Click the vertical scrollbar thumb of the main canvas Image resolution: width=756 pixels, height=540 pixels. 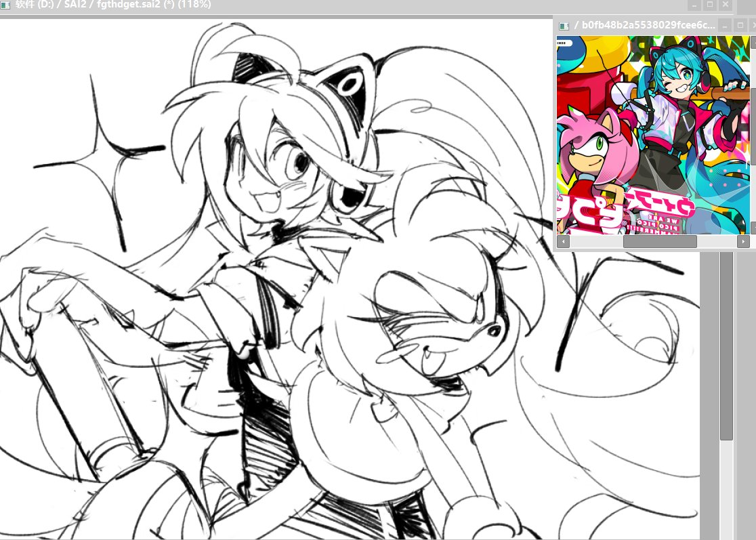point(727,345)
